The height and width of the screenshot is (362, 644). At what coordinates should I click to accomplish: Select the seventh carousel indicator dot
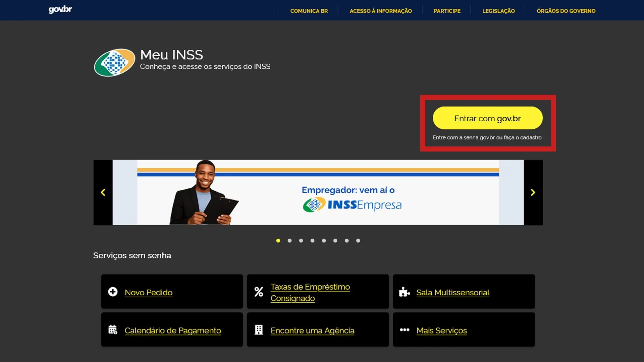(x=346, y=241)
